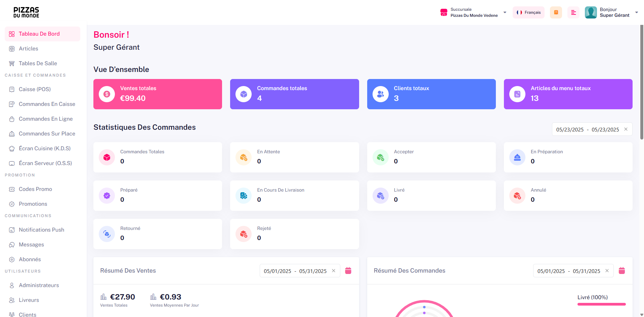Open Résumé Des Ventes date range field
This screenshot has width=644, height=317.
300,271
